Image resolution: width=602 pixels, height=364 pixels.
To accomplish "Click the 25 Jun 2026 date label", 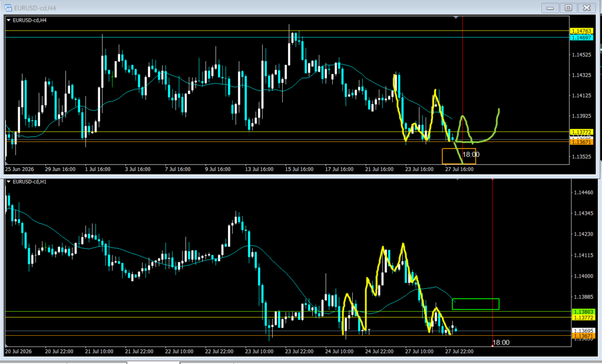I will click(x=19, y=169).
